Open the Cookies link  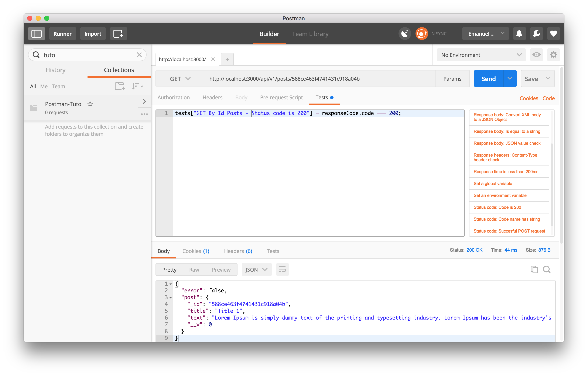(529, 98)
